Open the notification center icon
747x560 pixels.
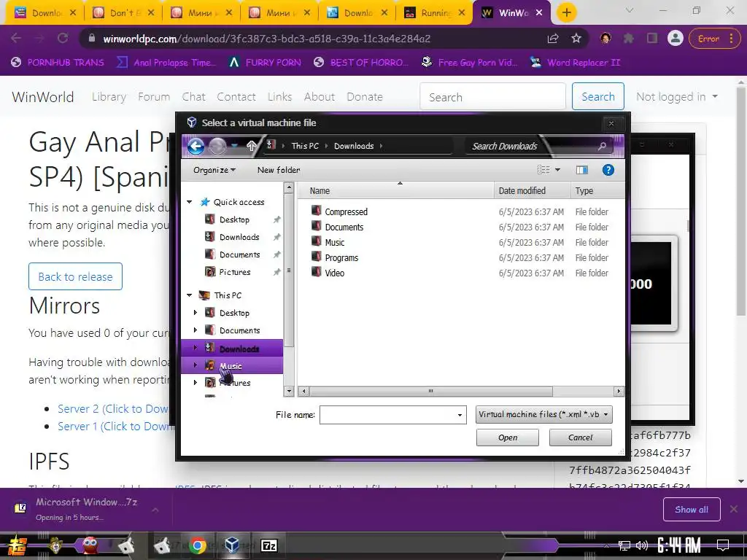[723, 545]
